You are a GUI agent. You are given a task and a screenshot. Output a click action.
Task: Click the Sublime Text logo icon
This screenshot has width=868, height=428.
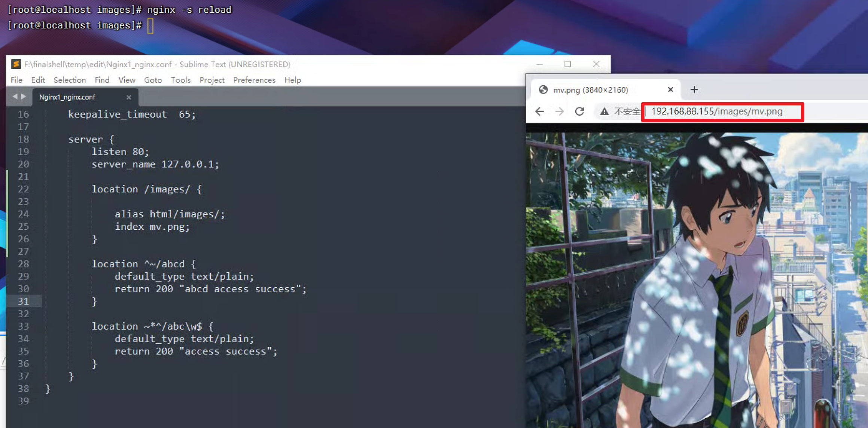coord(16,64)
